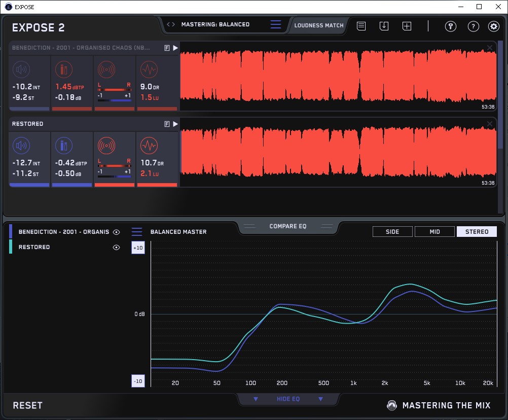
Task: Click the export download icon in top toolbar
Action: point(384,26)
